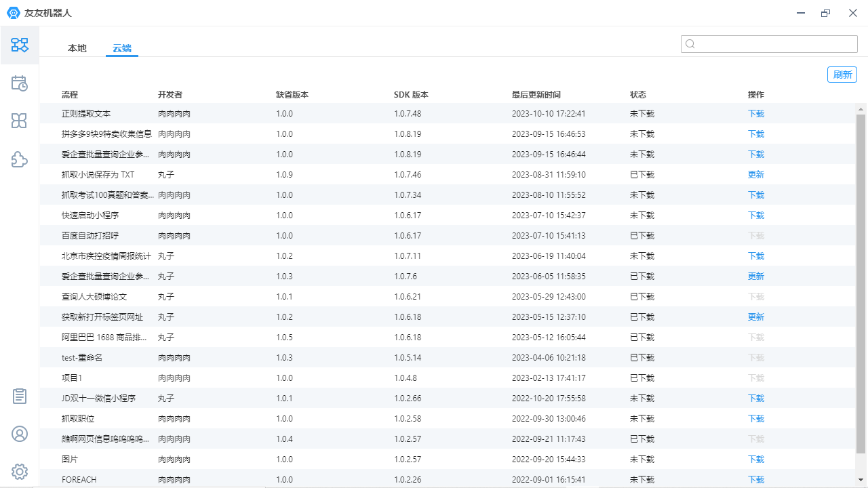Switch to the 本地 tab

coord(77,48)
